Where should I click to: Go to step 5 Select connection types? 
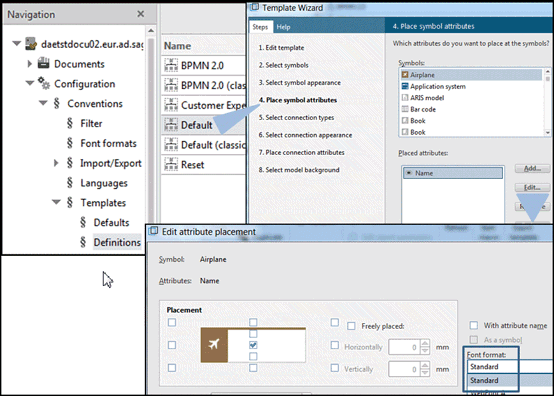click(x=296, y=117)
